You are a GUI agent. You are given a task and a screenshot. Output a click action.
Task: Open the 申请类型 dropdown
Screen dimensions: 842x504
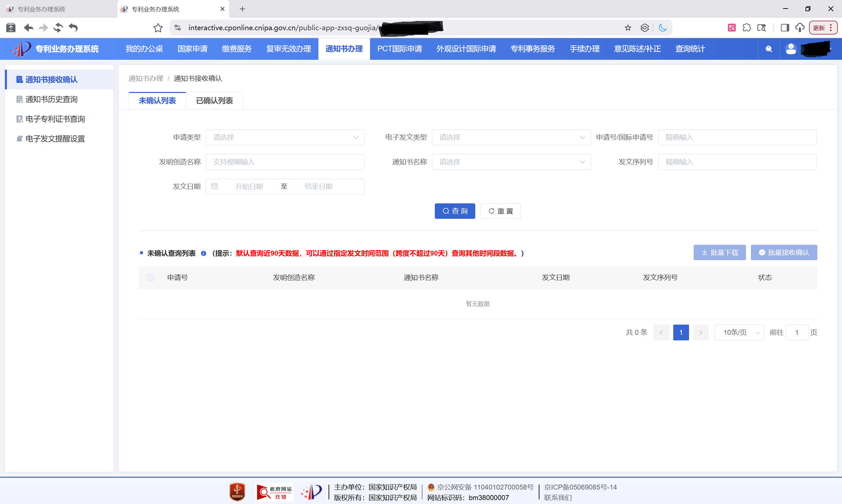(x=285, y=137)
